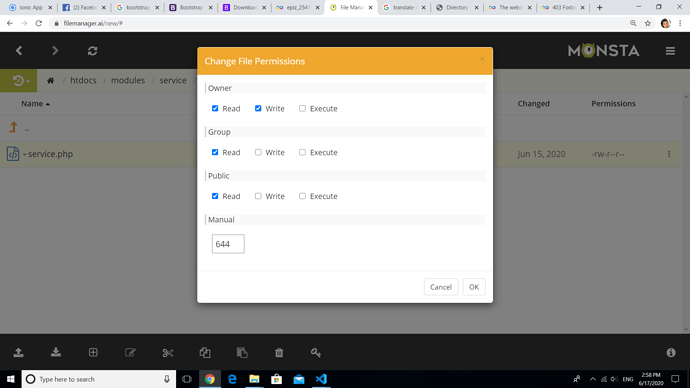Expand the history dropdown beside the home icon
This screenshot has height=388, width=690.
pos(18,81)
